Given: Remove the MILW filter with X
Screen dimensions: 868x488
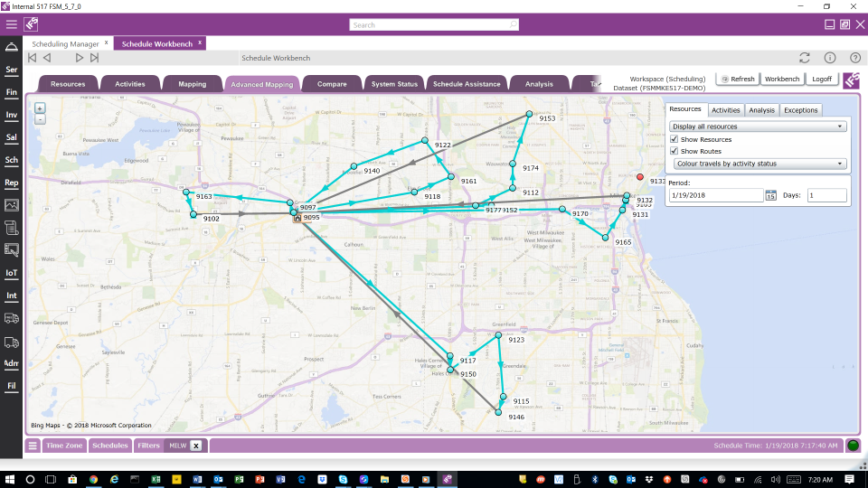Looking at the screenshot, I should pos(195,446).
